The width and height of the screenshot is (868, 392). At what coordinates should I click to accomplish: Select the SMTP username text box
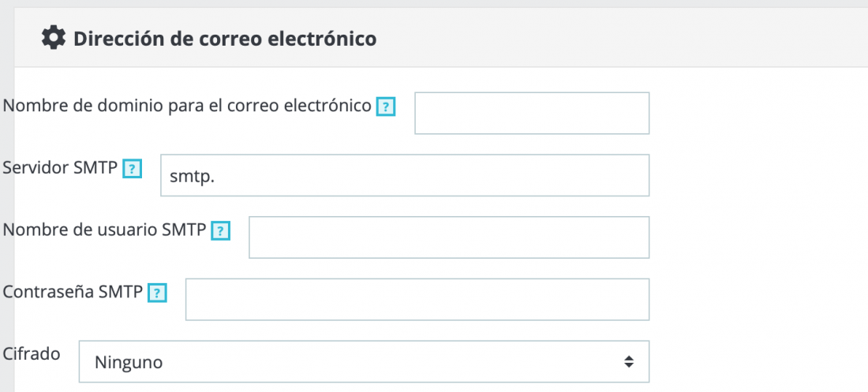coord(449,237)
